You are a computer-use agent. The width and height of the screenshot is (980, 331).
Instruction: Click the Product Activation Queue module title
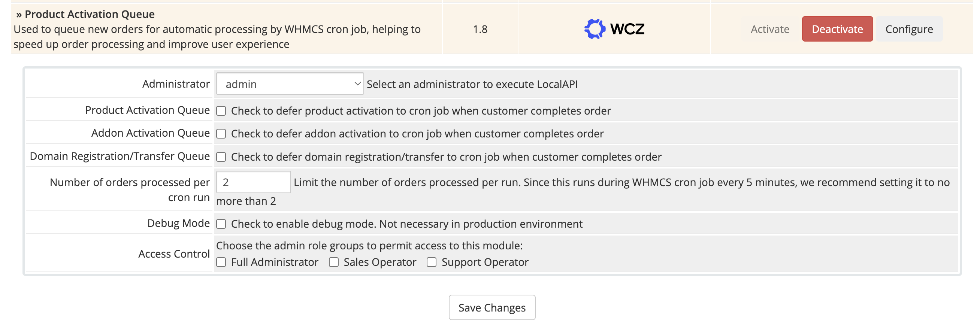click(x=90, y=14)
